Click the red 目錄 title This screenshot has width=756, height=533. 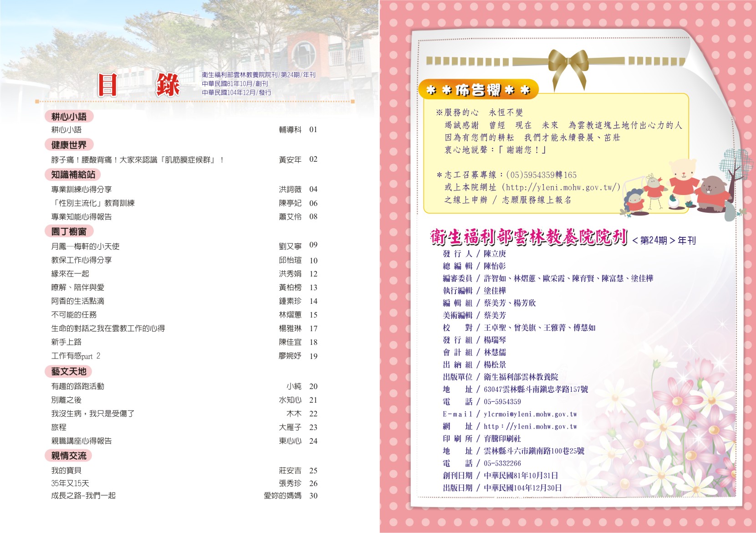point(139,85)
